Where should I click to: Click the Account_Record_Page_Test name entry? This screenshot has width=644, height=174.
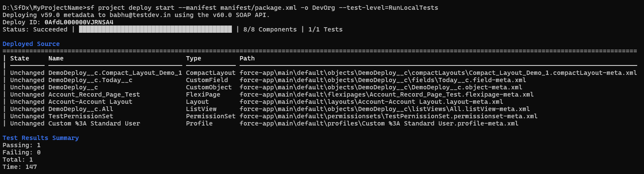[x=94, y=94]
